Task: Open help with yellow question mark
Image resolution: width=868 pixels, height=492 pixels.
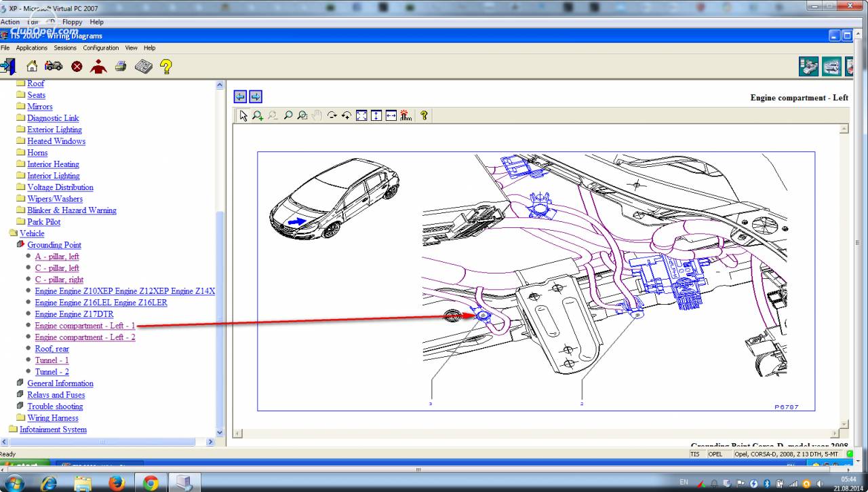Action: tap(165, 67)
